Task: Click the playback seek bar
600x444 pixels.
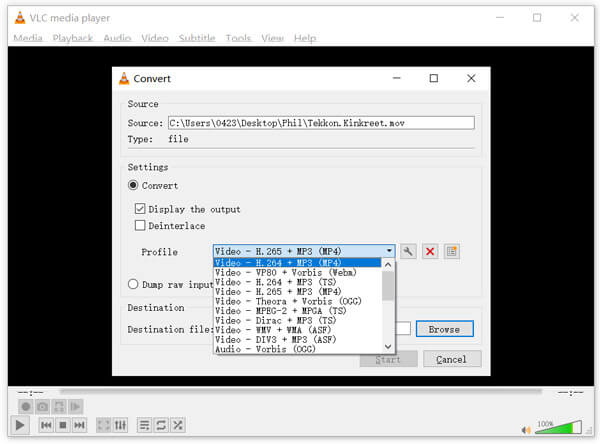Action: click(x=301, y=391)
